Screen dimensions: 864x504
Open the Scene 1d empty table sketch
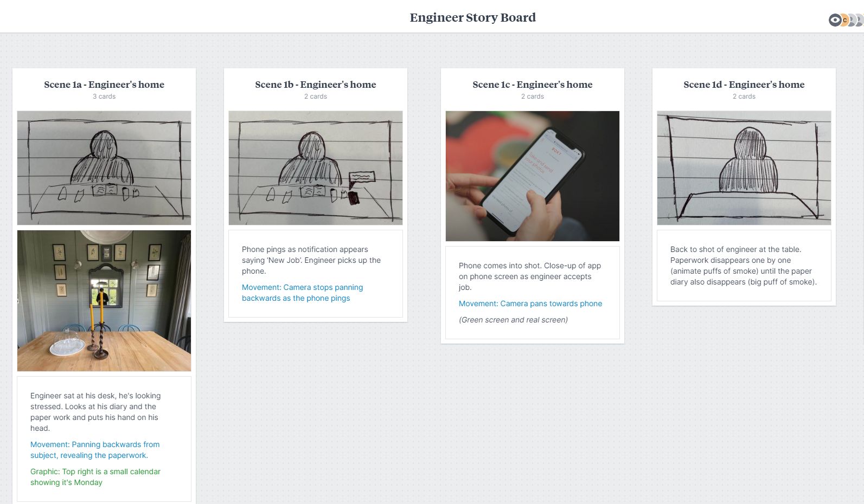tap(744, 168)
